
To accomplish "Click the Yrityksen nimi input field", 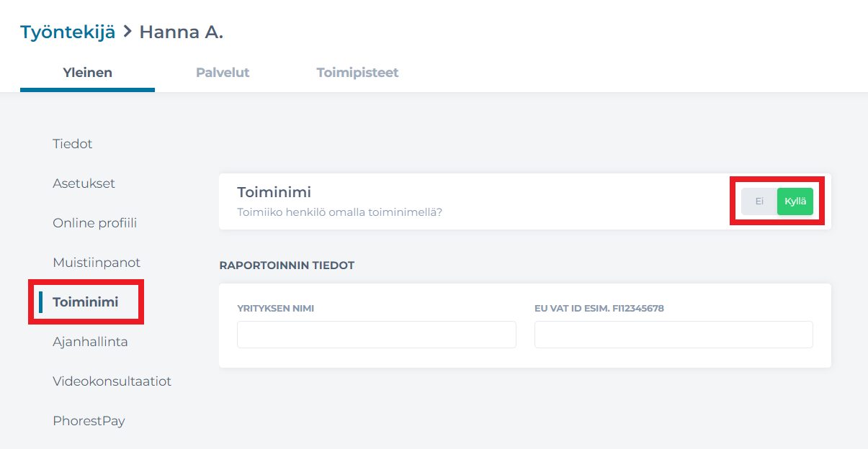I will click(x=376, y=334).
